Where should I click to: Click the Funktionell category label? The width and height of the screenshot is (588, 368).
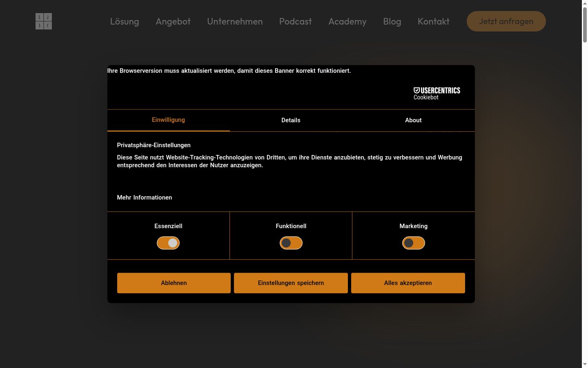pos(291,226)
